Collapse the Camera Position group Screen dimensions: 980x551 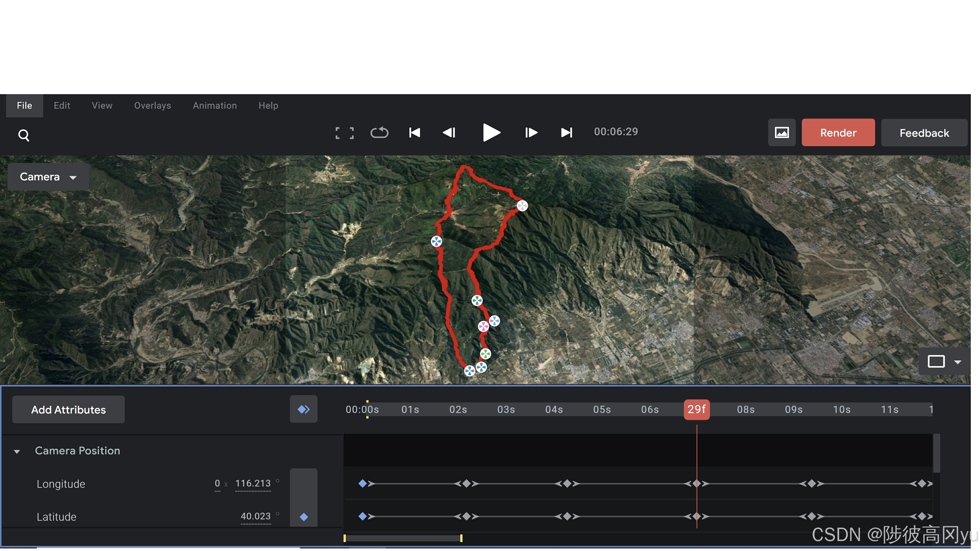click(x=17, y=451)
